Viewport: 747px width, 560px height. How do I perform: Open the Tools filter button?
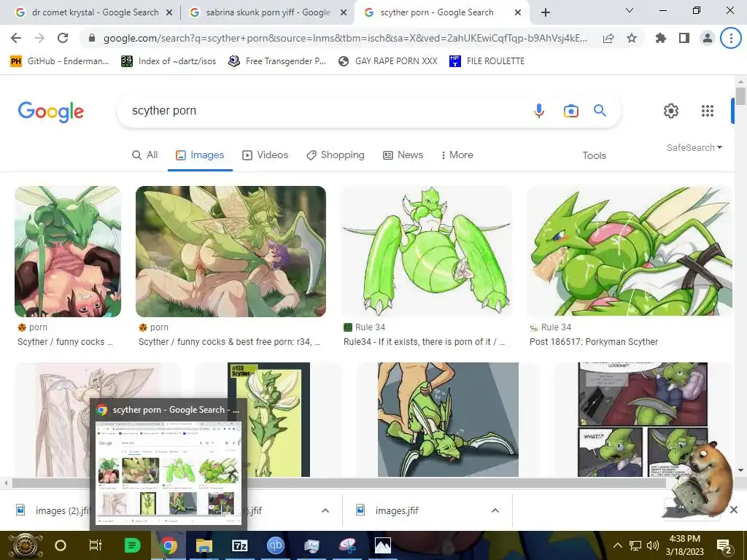pos(594,155)
